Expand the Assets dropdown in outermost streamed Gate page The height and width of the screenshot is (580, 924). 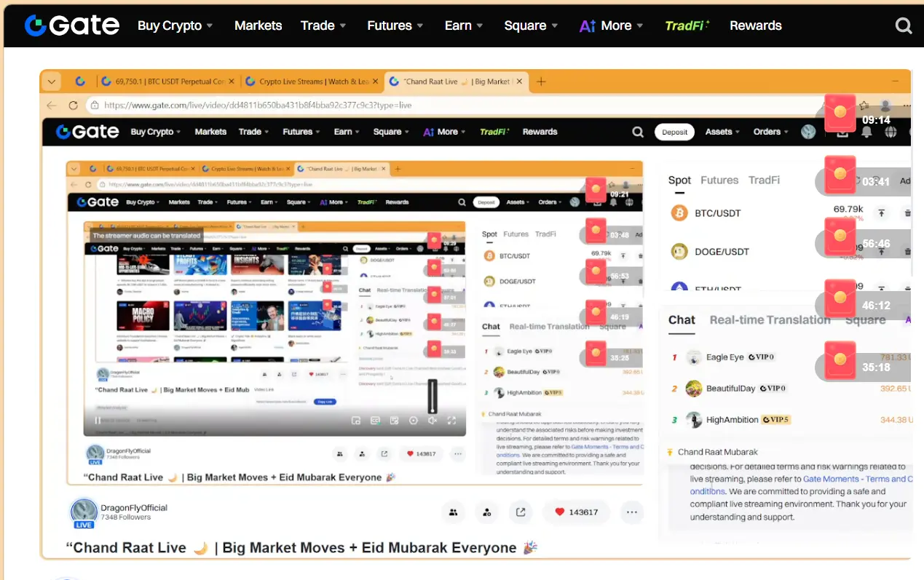tap(722, 132)
